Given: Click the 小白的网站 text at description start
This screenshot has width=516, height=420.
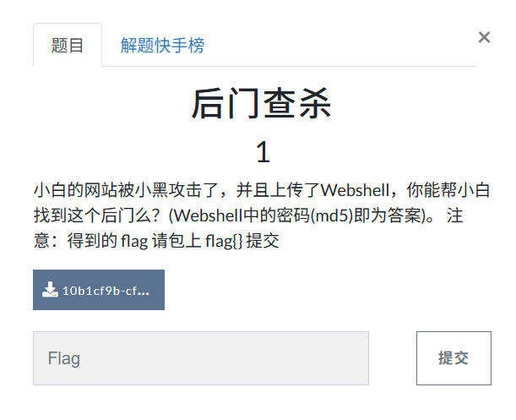Looking at the screenshot, I should point(75,190).
